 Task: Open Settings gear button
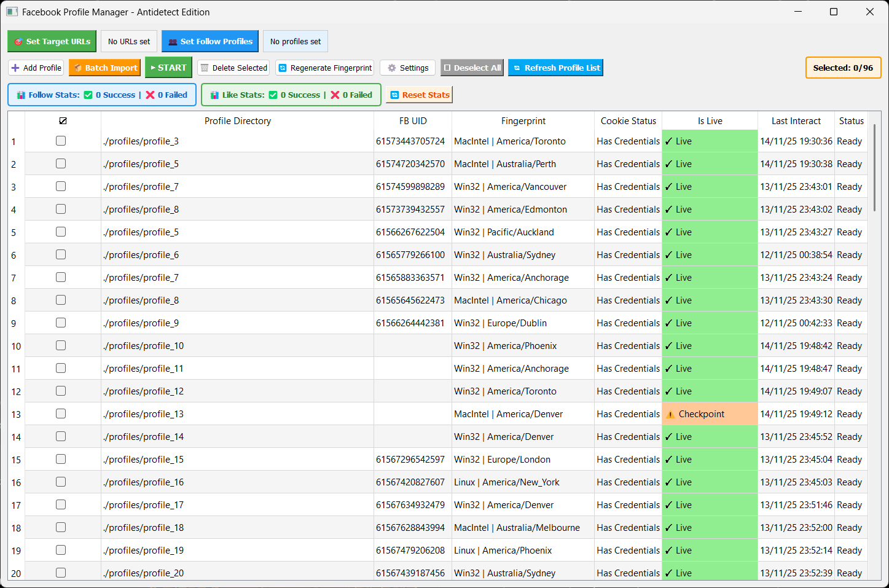(x=408, y=68)
